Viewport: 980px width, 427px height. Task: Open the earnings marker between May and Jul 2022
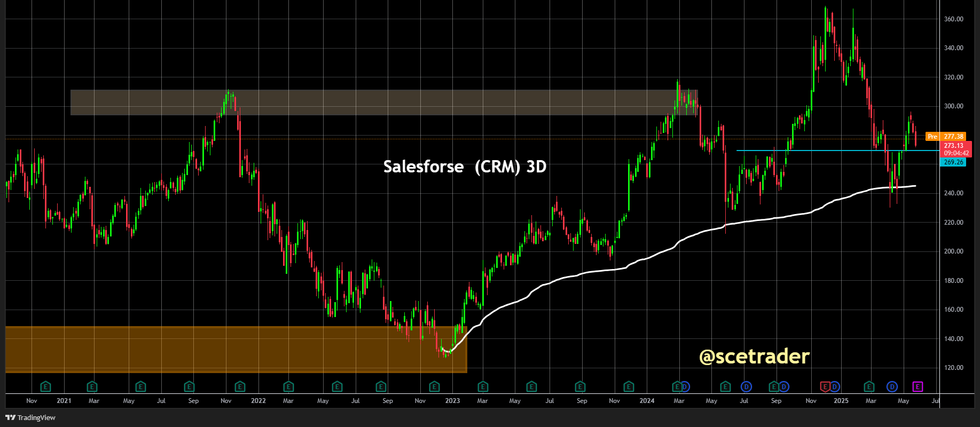click(337, 386)
